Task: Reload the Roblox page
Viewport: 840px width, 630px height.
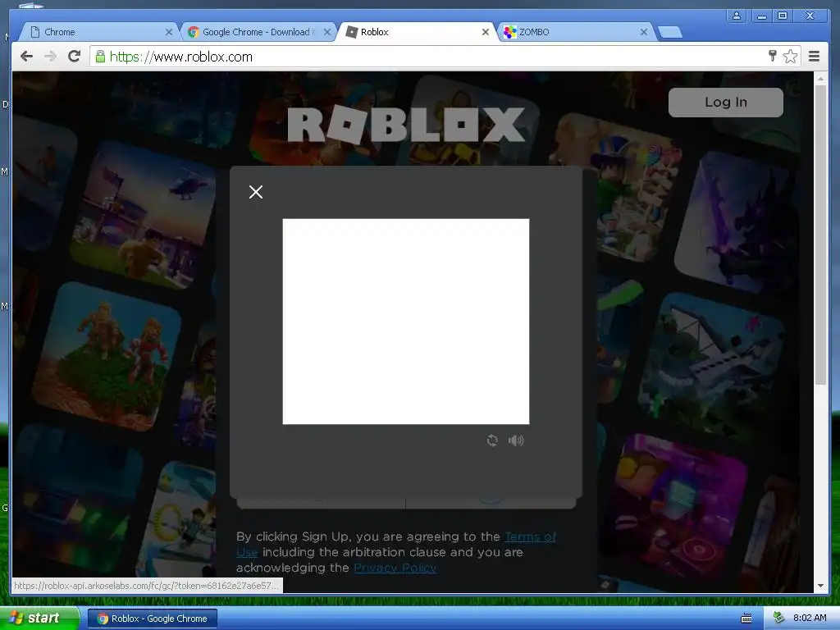Action: [x=75, y=57]
